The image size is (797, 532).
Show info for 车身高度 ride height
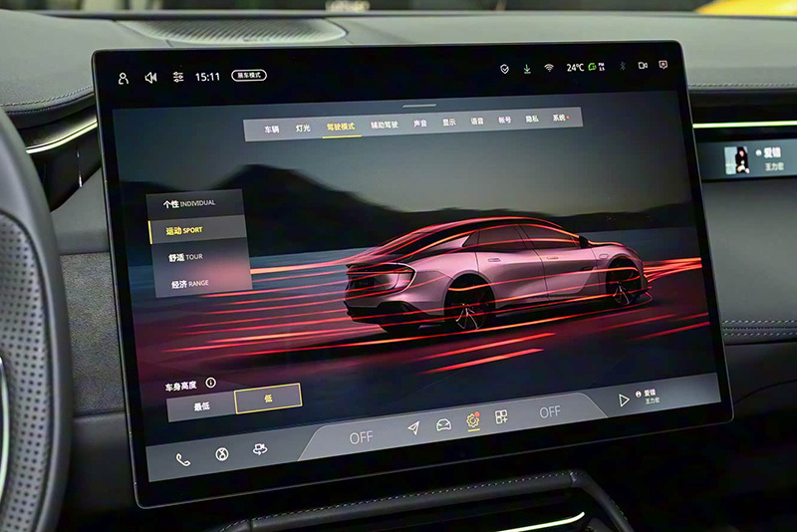click(210, 383)
